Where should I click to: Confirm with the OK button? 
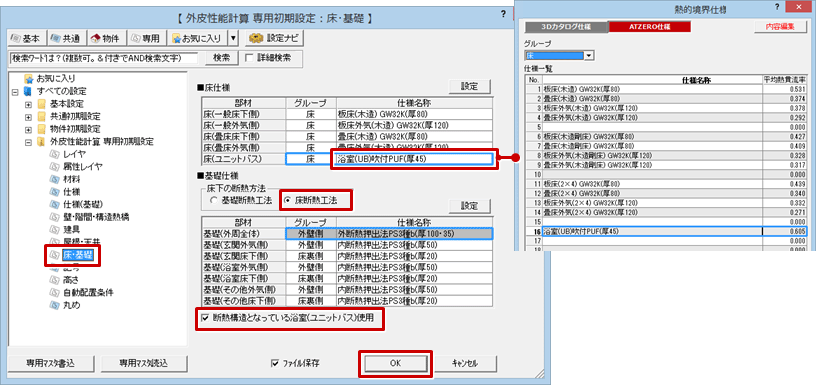[x=395, y=363]
